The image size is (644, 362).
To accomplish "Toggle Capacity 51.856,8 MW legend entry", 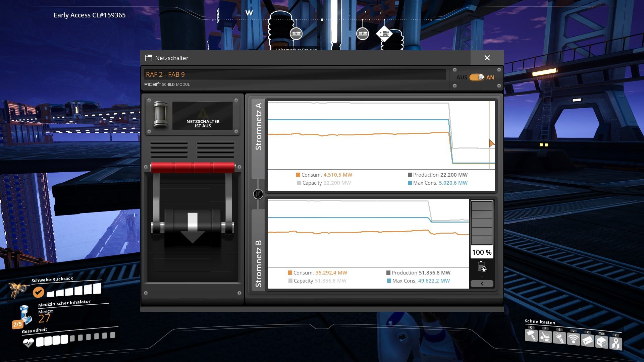I will [318, 281].
